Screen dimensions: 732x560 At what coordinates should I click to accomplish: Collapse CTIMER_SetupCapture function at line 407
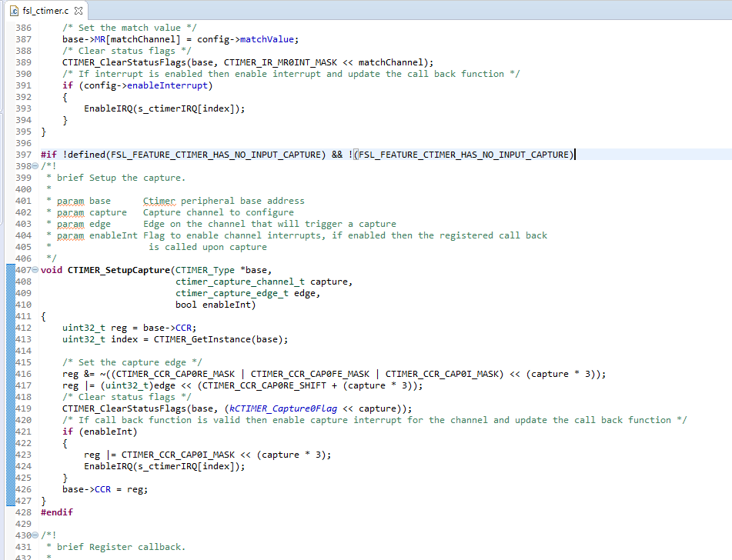35,270
